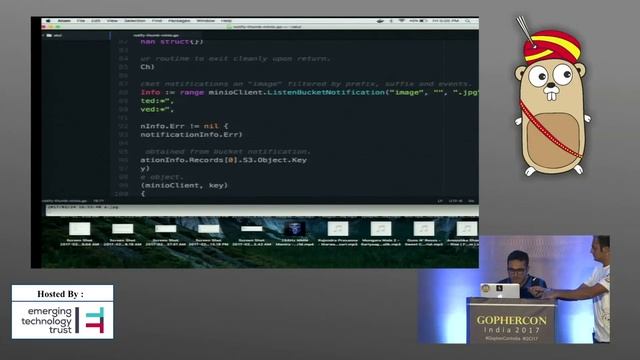Select the Mangala mp3 file icon
The height and width of the screenshot is (360, 640).
381,229
